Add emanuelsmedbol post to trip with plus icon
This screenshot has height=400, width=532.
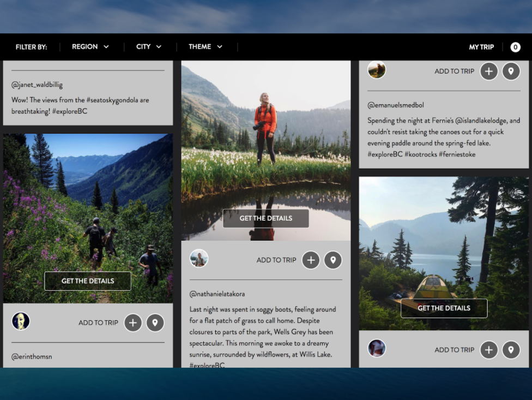point(488,71)
